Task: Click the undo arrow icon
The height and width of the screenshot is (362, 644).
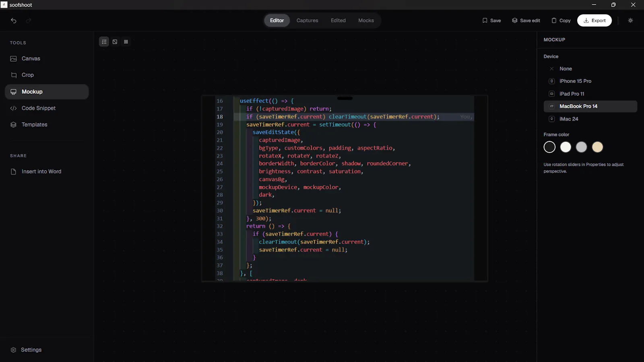Action: [x=14, y=21]
